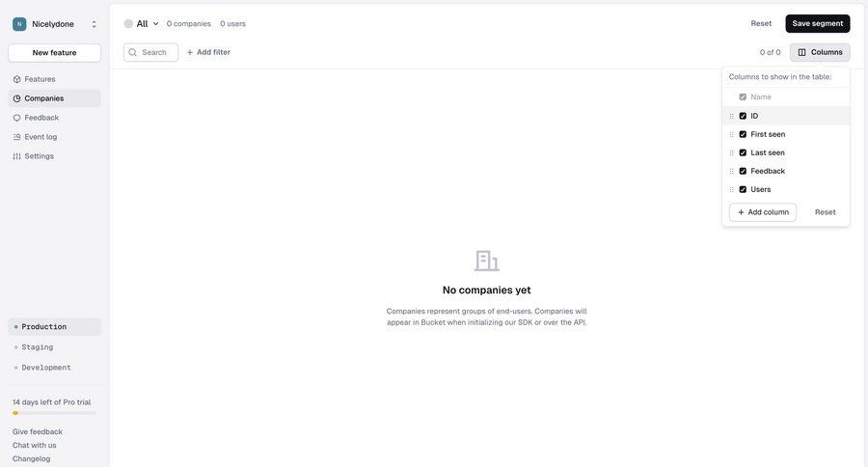Click the Nicelydone workspace avatar icon

point(19,24)
